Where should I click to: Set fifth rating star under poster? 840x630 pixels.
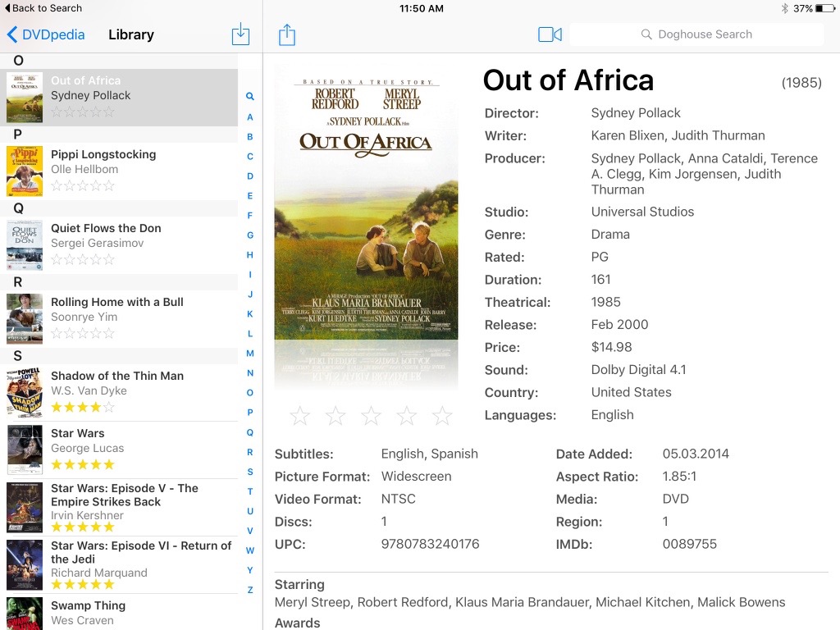tap(442, 415)
